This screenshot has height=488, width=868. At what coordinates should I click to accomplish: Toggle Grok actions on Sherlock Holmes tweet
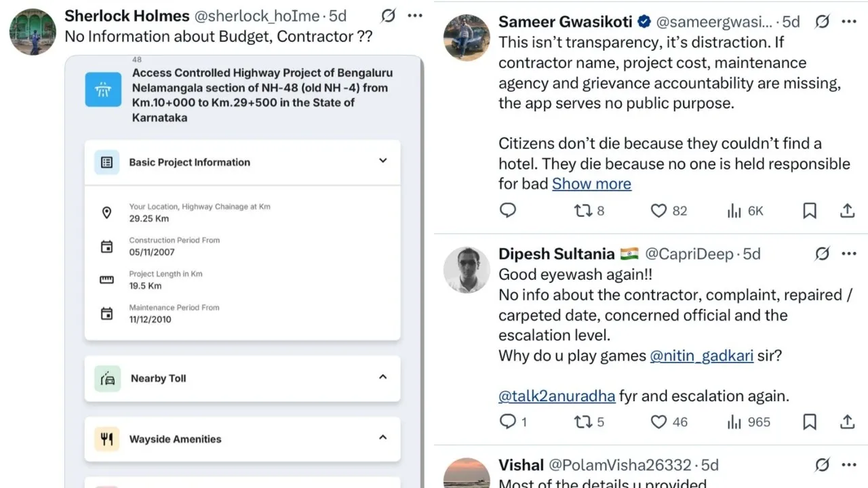tap(387, 15)
